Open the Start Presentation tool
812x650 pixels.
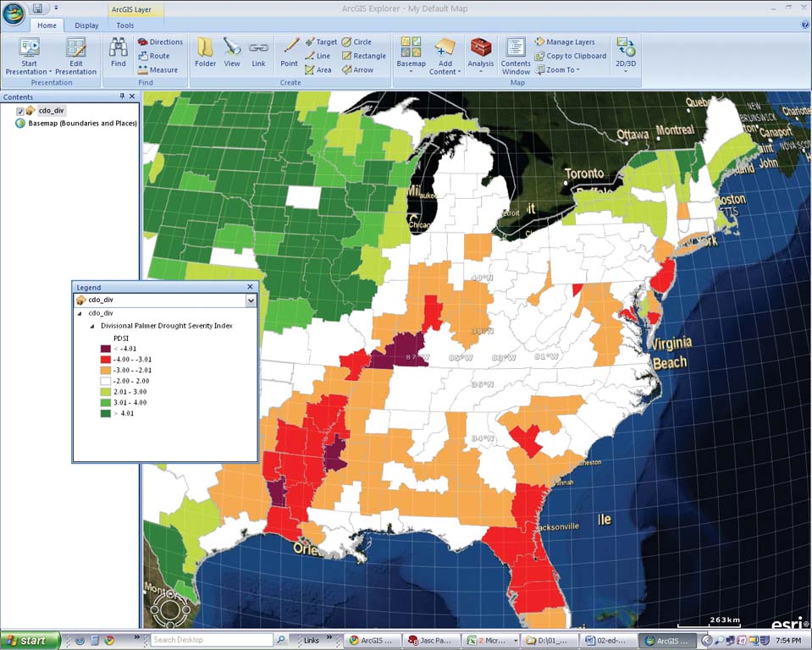29,57
